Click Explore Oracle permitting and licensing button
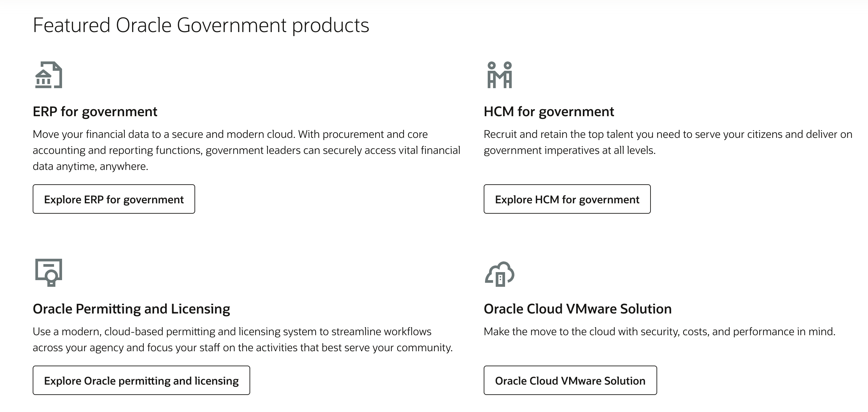Viewport: 868px width, 412px height. 141,380
